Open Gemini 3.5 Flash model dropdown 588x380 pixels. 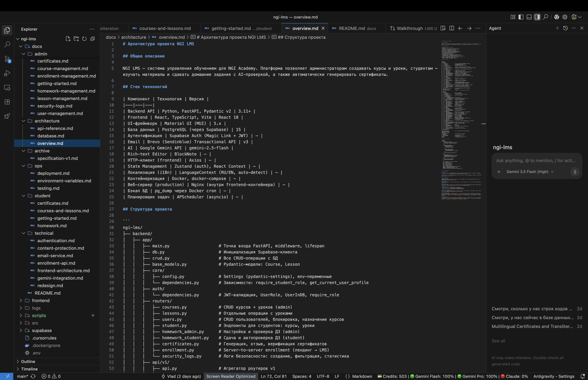pyautogui.click(x=530, y=172)
